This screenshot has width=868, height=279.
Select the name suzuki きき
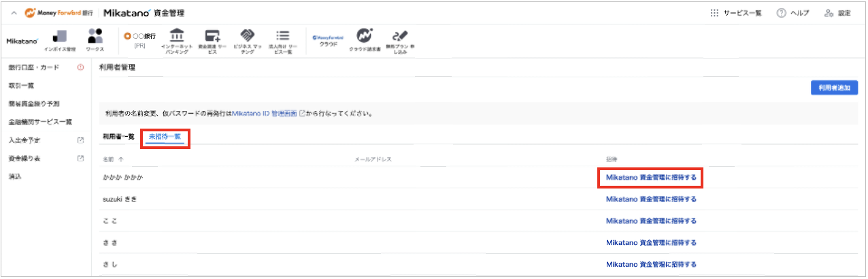pyautogui.click(x=121, y=199)
